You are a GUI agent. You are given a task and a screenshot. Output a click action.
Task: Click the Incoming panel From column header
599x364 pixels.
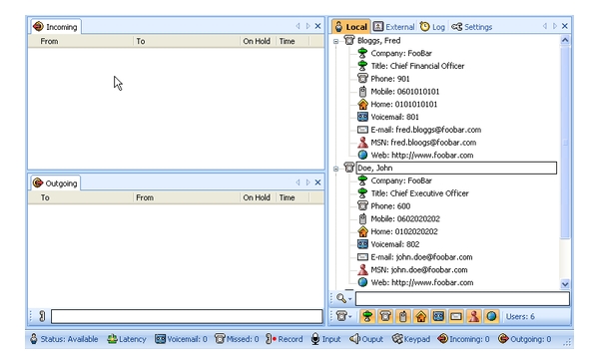81,41
